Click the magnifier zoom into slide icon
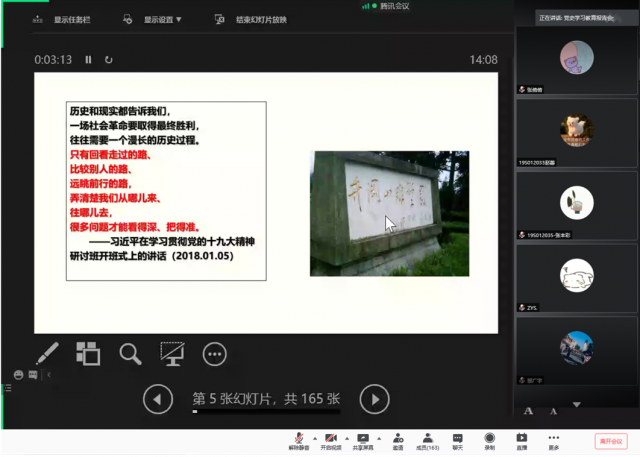This screenshot has height=457, width=640. (x=130, y=354)
